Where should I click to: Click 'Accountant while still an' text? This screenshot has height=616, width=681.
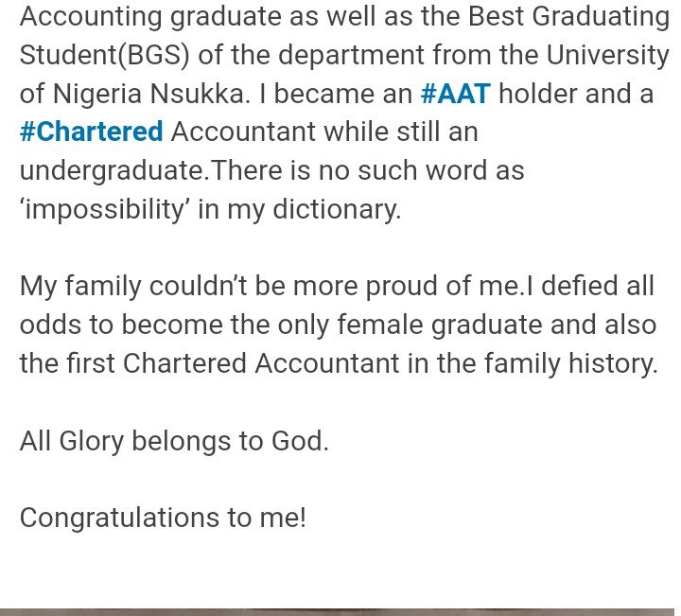coord(324,132)
